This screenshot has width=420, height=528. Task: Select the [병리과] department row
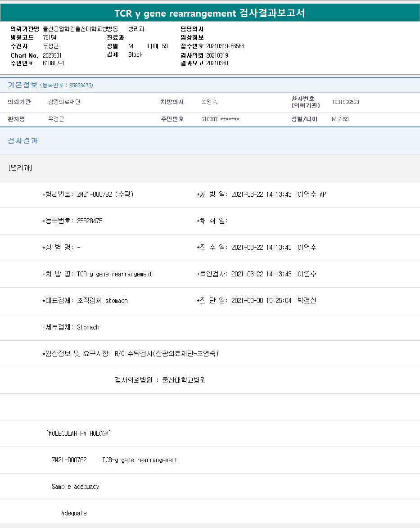click(20, 167)
